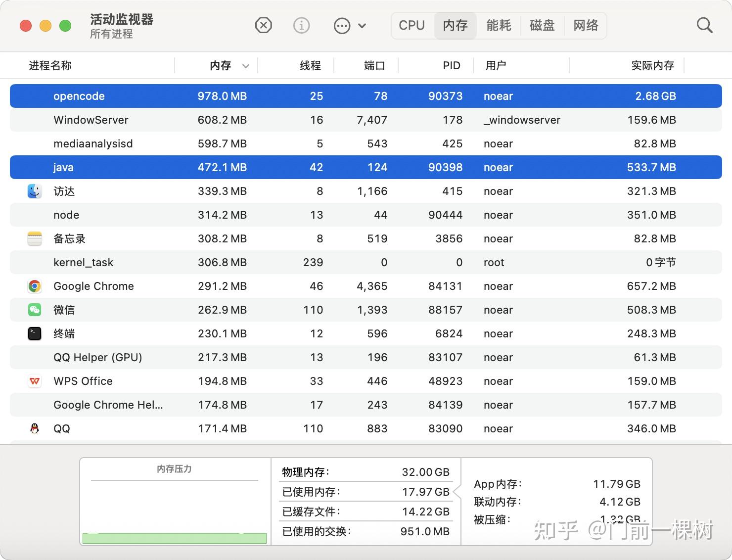The height and width of the screenshot is (560, 732).
Task: Sort by 实际内存 column header
Action: [x=627, y=65]
